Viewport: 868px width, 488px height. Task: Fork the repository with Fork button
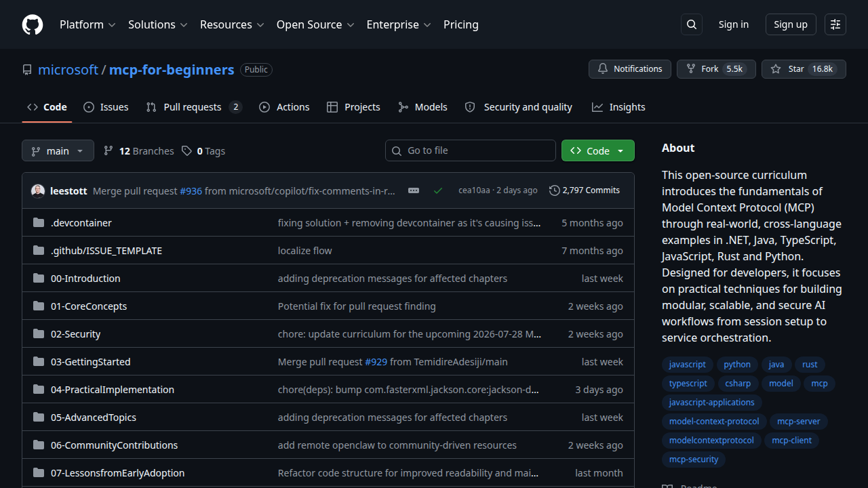point(716,69)
